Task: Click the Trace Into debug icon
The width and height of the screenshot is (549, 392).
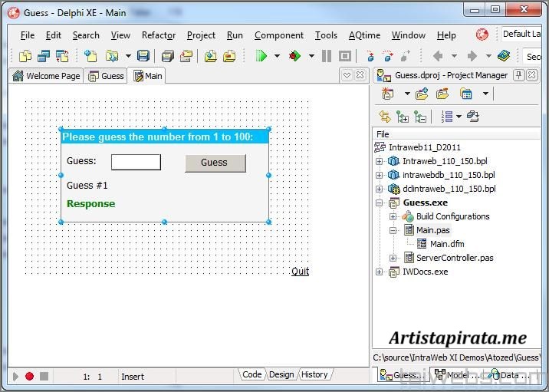Action: [x=370, y=56]
